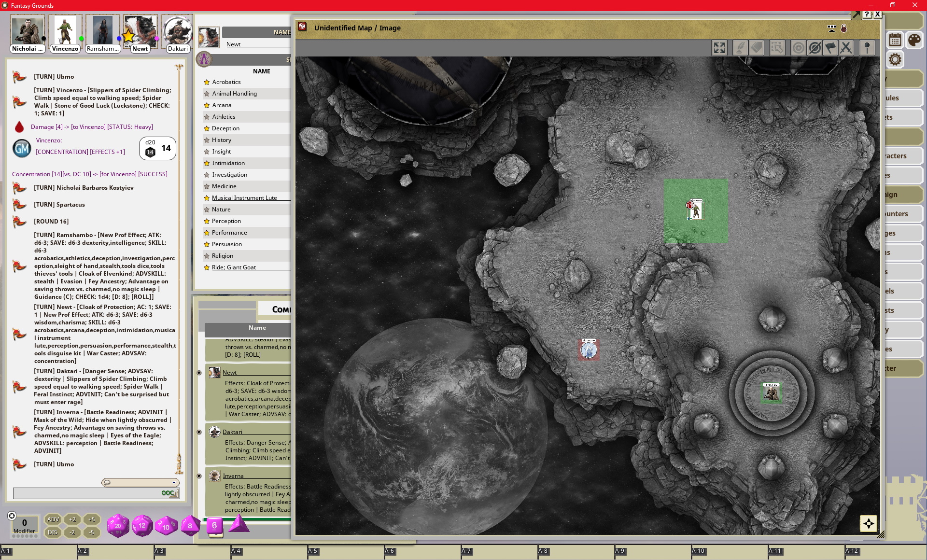
Task: Click the Musical Instrument Lute skill link
Action: click(x=244, y=198)
